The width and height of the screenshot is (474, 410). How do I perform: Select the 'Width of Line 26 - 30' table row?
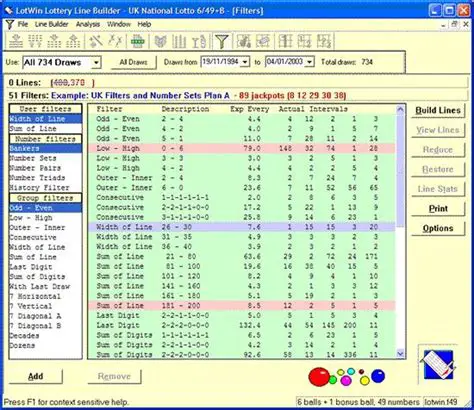tap(242, 227)
